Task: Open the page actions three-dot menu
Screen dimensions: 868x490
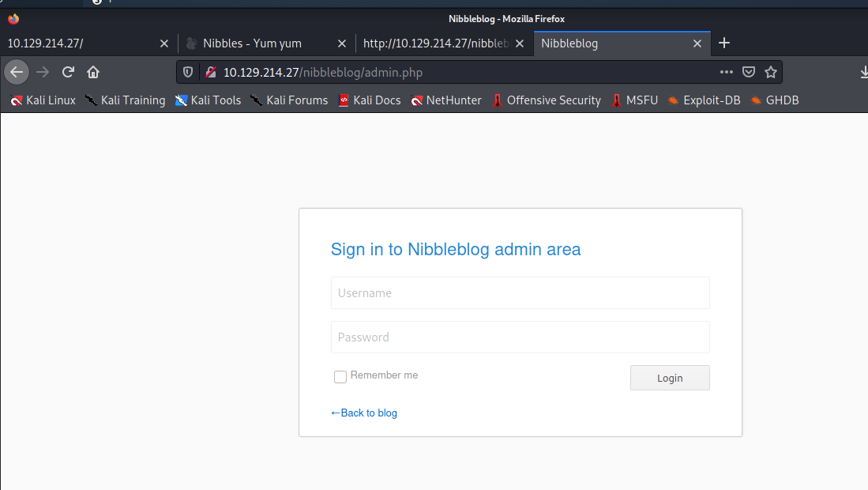Action: [727, 72]
